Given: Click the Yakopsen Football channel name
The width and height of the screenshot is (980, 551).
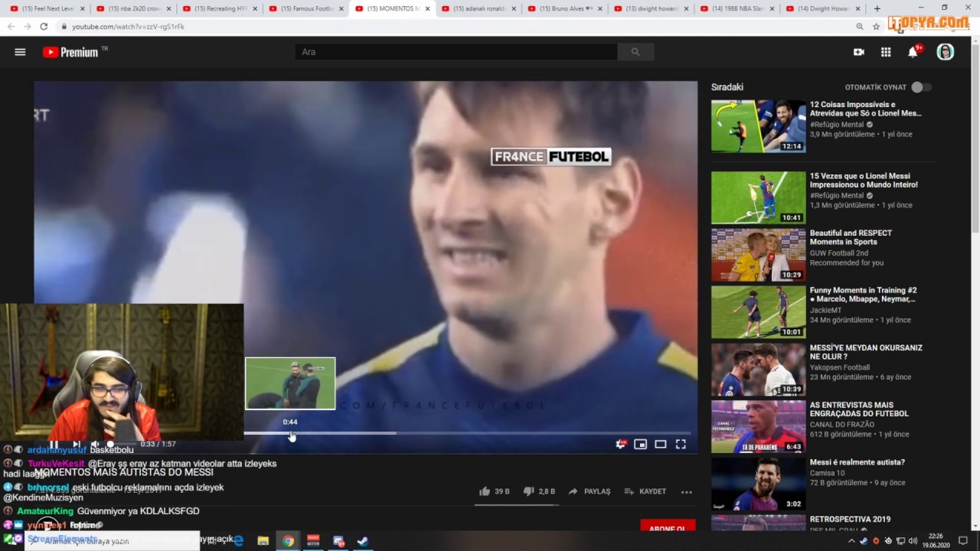Looking at the screenshot, I should click(x=840, y=367).
